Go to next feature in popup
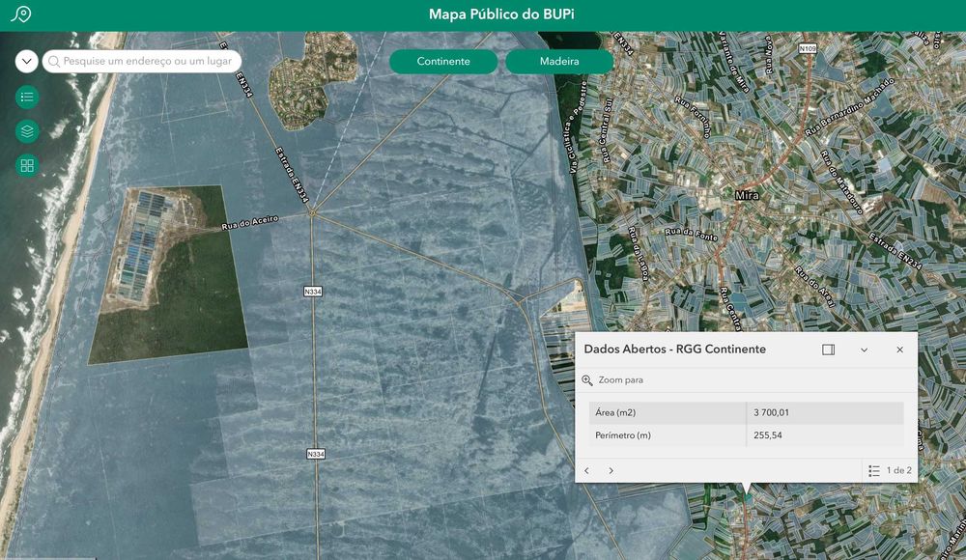 (x=611, y=470)
